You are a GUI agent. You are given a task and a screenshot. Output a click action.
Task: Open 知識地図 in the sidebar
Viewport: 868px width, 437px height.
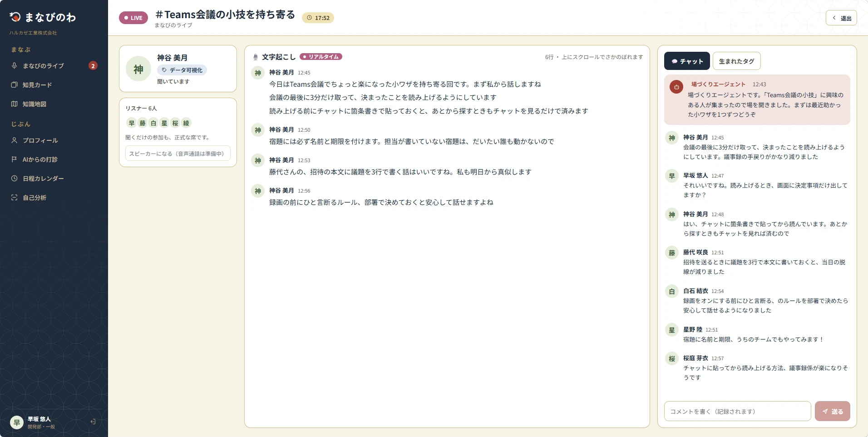pyautogui.click(x=54, y=104)
